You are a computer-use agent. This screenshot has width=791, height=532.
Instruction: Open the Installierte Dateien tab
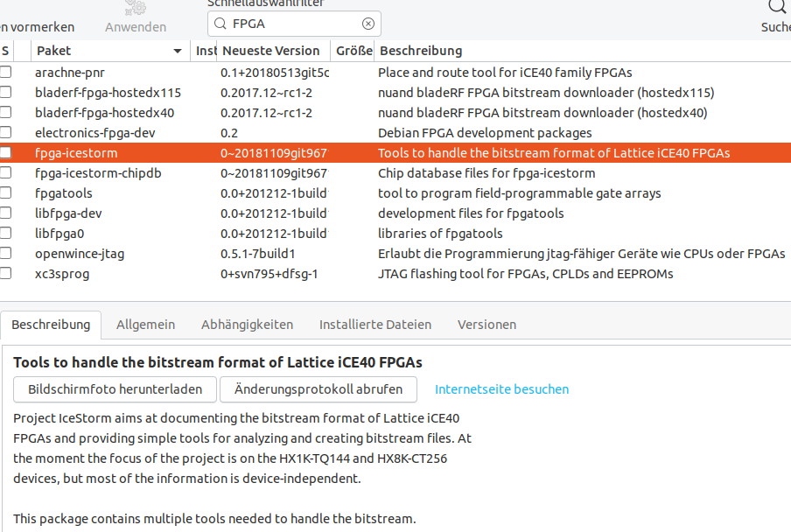(375, 325)
